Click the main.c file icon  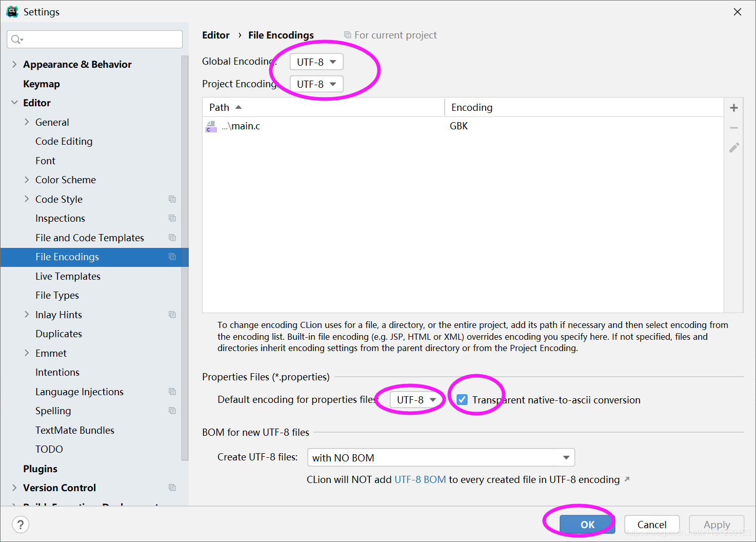tap(211, 126)
